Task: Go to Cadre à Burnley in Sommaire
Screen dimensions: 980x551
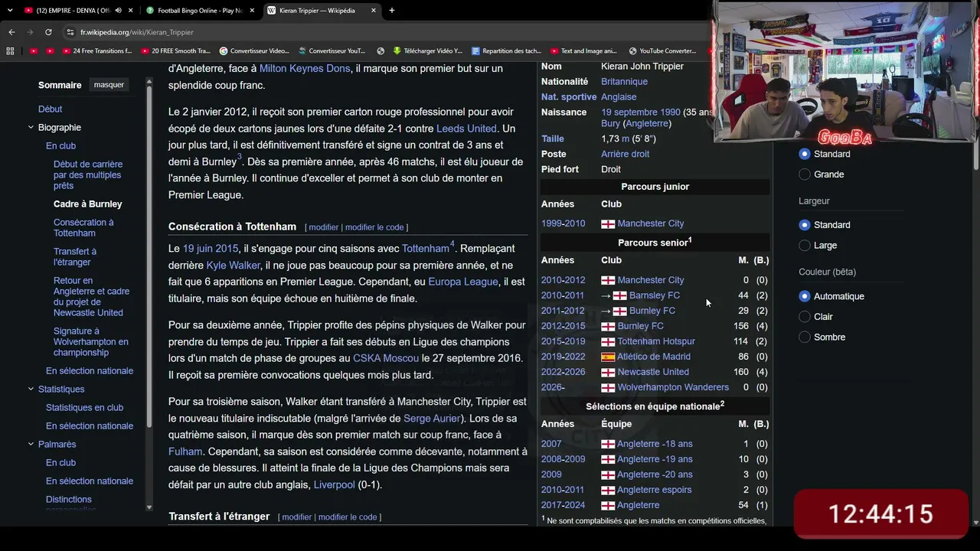Action: [88, 204]
